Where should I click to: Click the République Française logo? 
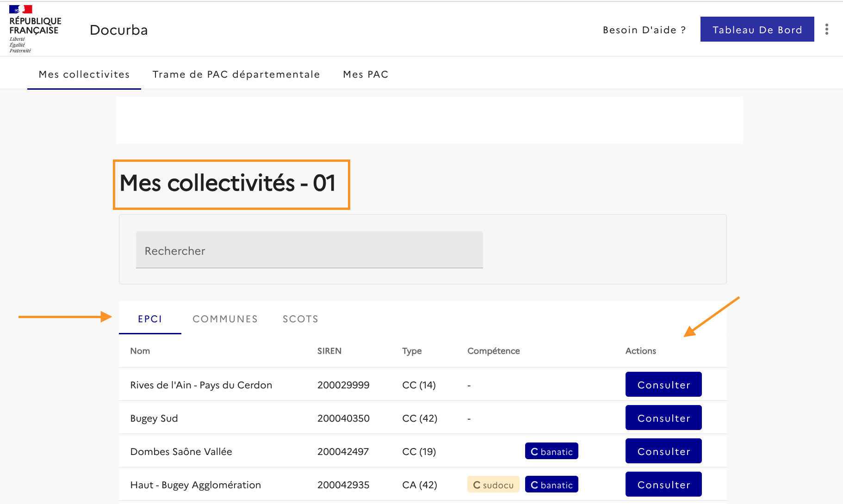coord(35,29)
